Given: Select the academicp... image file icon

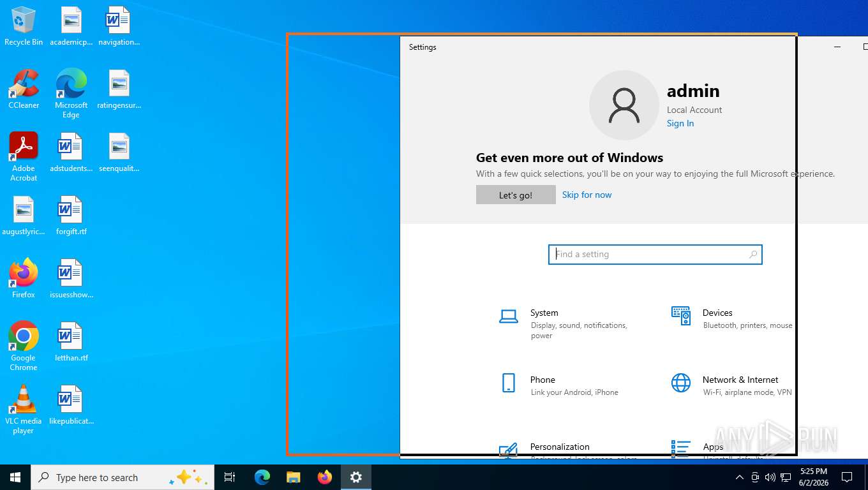Looking at the screenshot, I should (71, 26).
